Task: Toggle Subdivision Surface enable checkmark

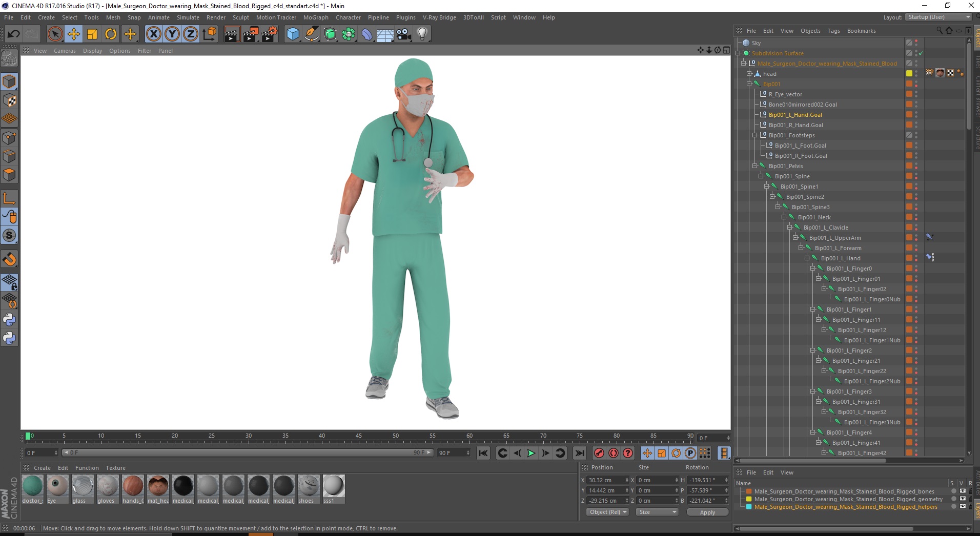Action: point(921,53)
